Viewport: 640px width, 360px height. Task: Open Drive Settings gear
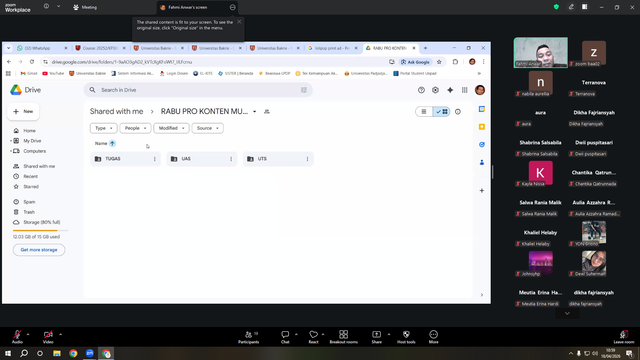436,90
